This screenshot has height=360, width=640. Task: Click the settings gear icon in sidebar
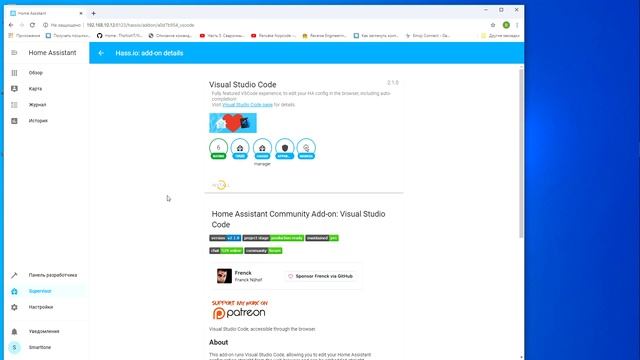click(14, 307)
